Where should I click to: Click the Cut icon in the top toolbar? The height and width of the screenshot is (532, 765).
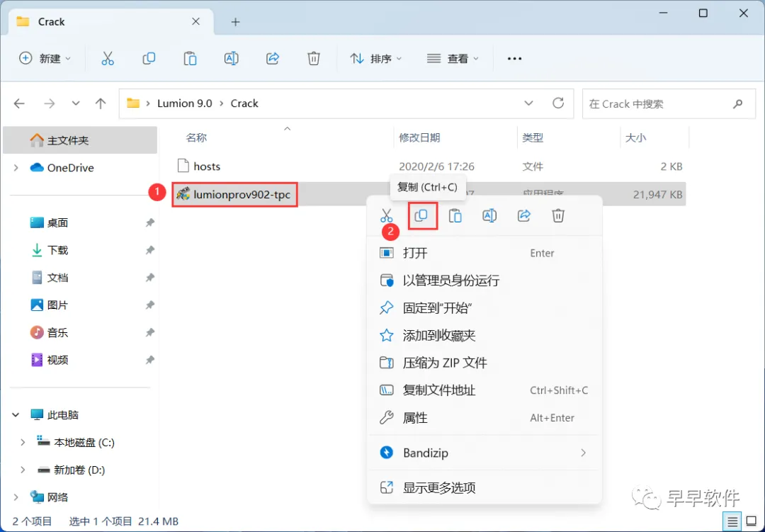(108, 59)
